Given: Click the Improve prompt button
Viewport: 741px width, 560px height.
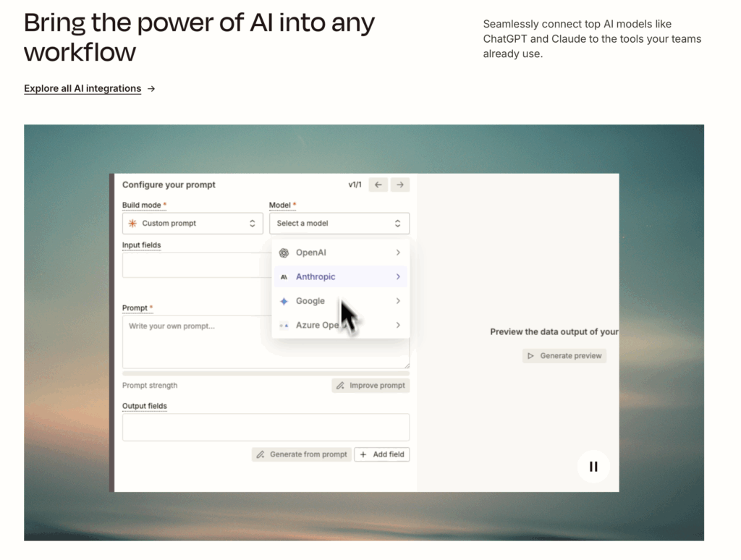Looking at the screenshot, I should (x=370, y=386).
